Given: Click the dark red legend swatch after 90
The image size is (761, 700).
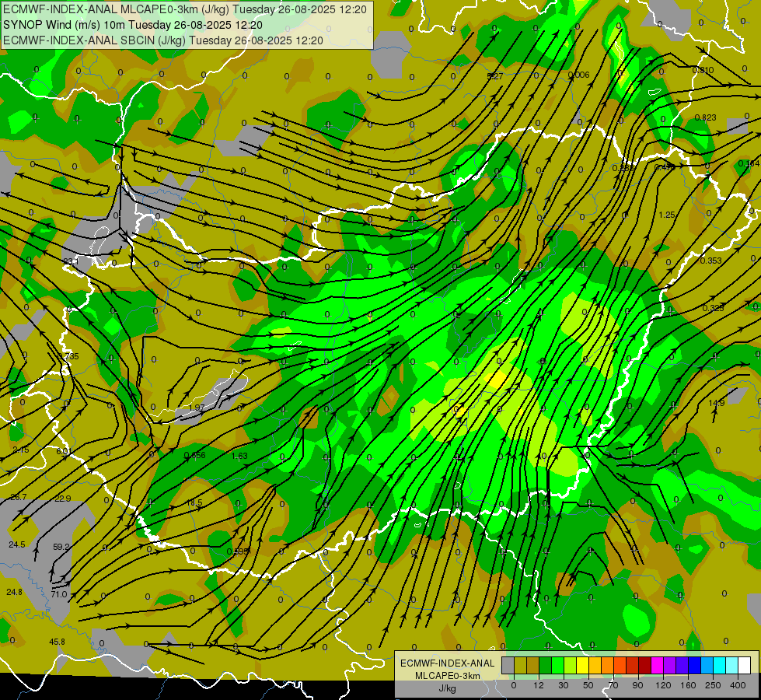Looking at the screenshot, I should pos(645,665).
